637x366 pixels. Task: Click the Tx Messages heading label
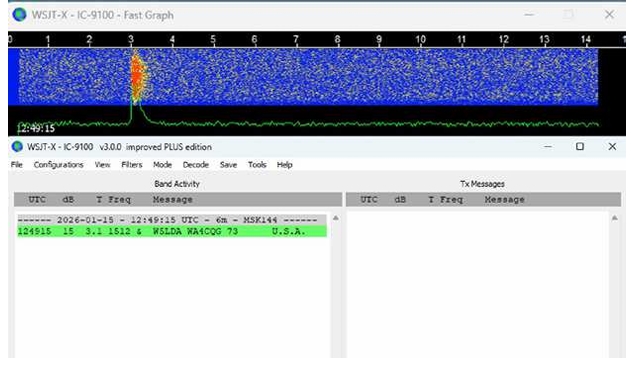coord(482,184)
